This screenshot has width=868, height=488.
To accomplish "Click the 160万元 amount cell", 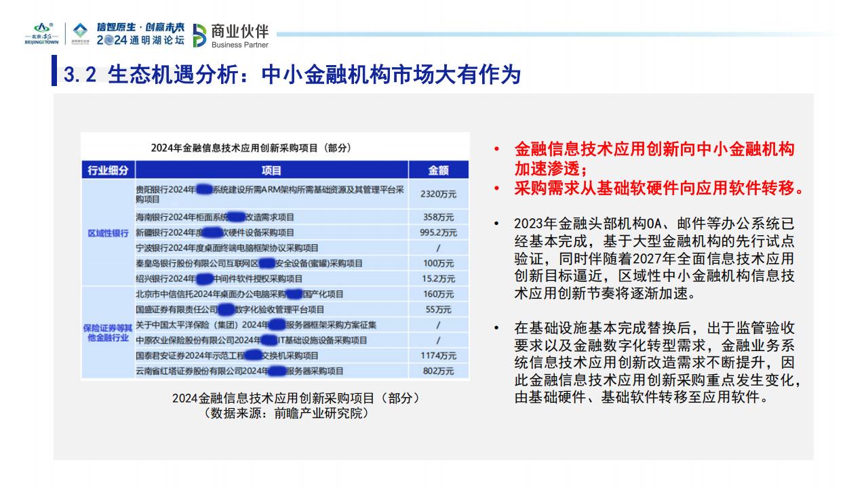I will pos(438,294).
